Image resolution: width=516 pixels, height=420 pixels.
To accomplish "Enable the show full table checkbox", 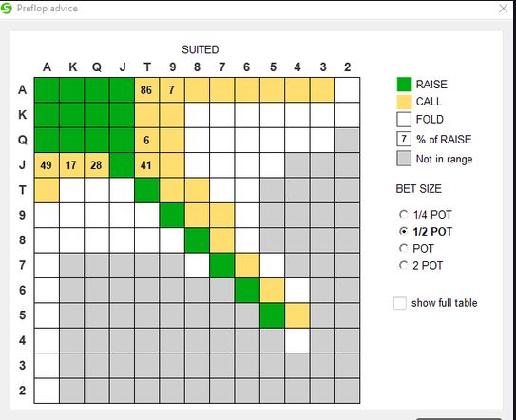I will click(x=400, y=303).
